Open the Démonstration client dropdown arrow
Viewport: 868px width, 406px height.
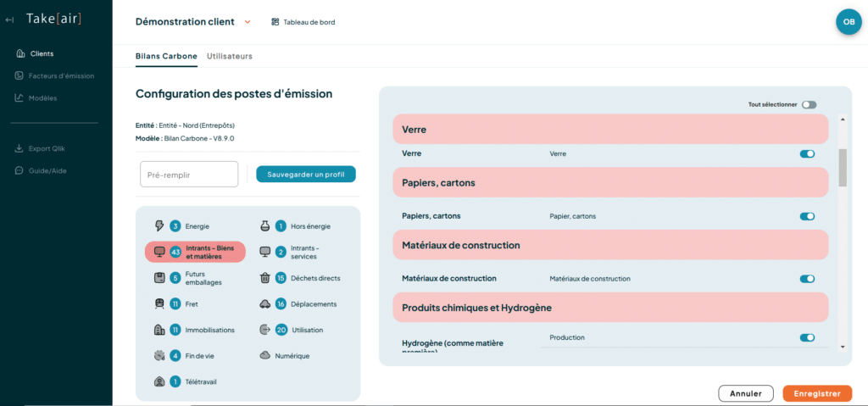pos(248,22)
